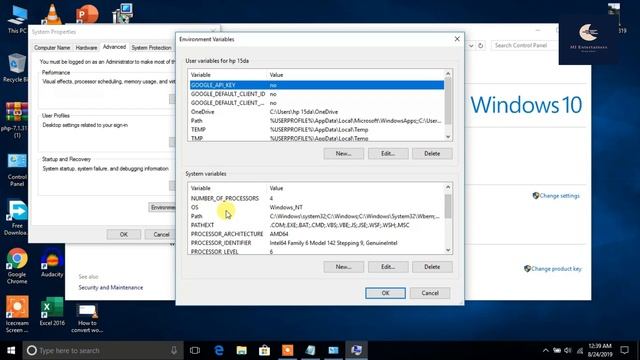Screen dimensions: 640x360
Task: Open Microsoft Store from the taskbar
Action: (264, 350)
